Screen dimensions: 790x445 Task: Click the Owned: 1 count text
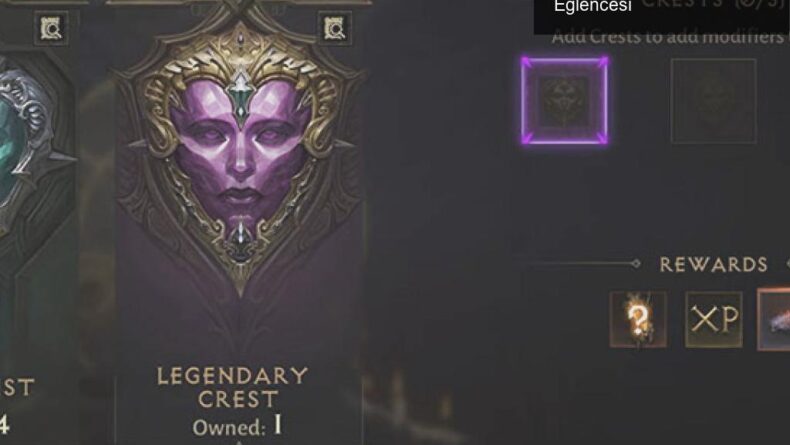237,427
